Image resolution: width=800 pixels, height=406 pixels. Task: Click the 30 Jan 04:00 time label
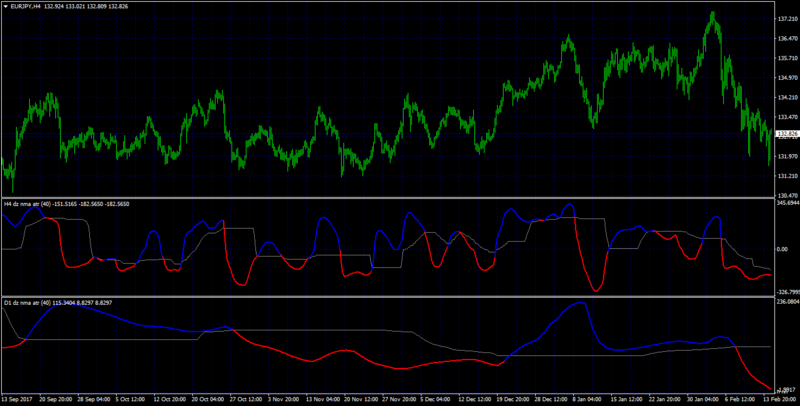702,399
